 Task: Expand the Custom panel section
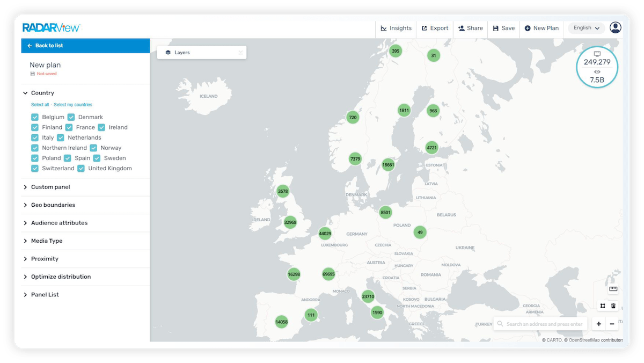click(85, 187)
